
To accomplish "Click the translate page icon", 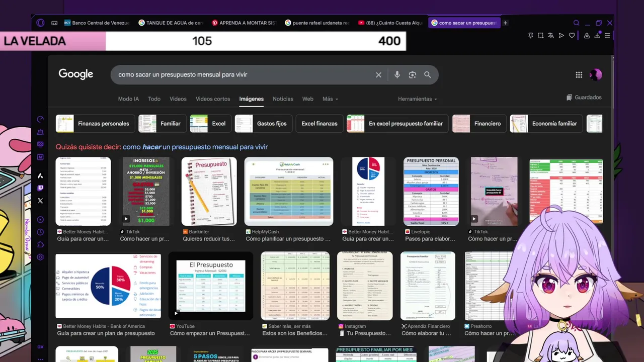I will coord(551,35).
